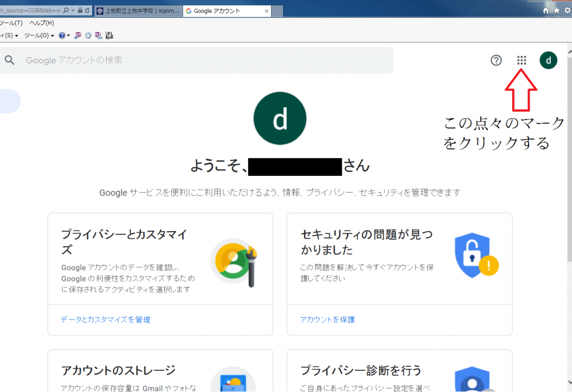Image resolution: width=572 pixels, height=392 pixels.
Task: Click the データとカスタマイズを管理 link
Action: click(x=106, y=320)
